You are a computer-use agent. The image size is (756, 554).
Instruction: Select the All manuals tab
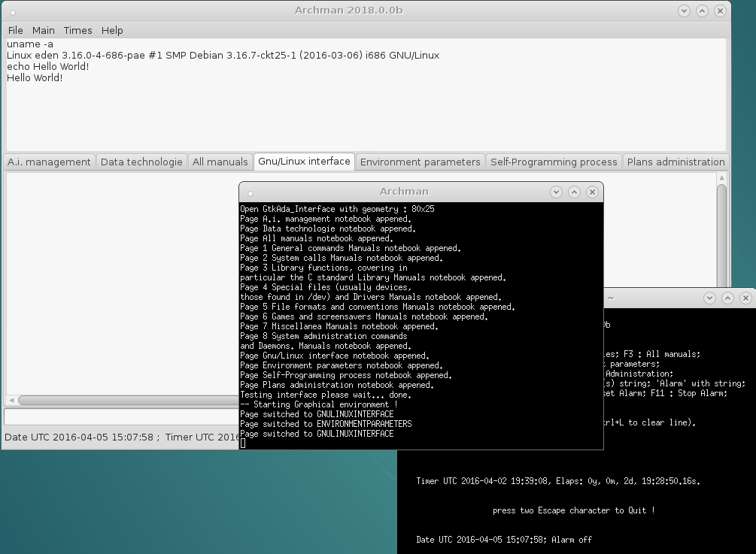[220, 162]
